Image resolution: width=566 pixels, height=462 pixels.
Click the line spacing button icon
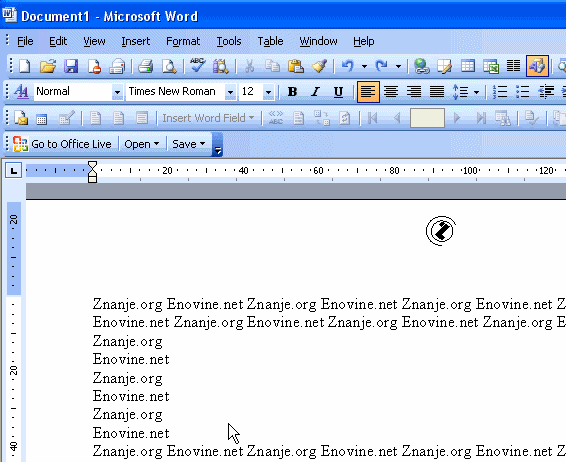pos(461,92)
